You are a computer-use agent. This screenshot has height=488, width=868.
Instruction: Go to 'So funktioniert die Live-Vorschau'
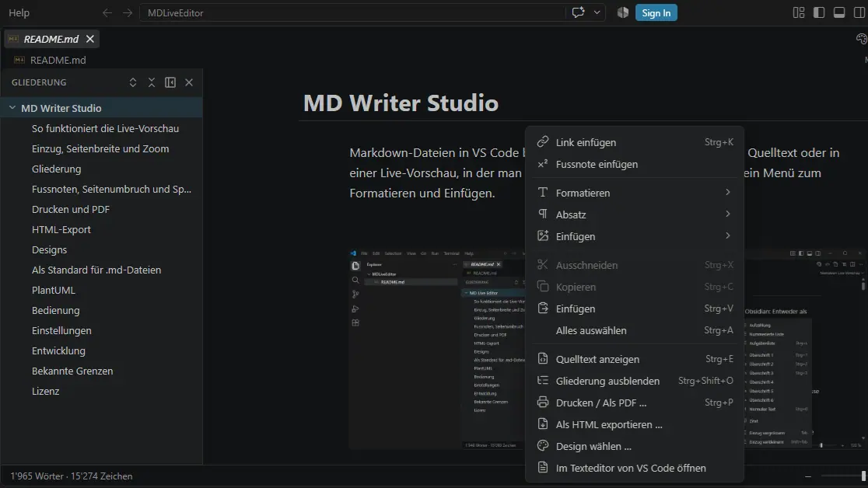(105, 128)
